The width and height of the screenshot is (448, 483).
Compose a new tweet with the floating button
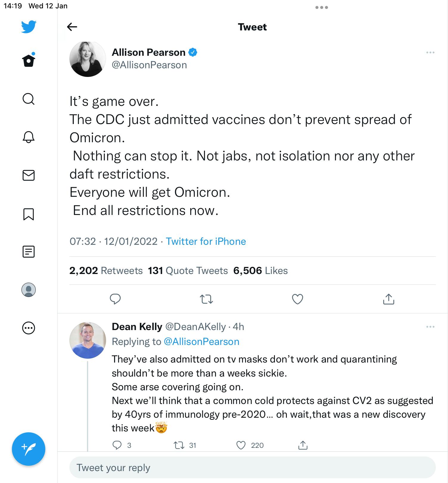[x=29, y=449]
